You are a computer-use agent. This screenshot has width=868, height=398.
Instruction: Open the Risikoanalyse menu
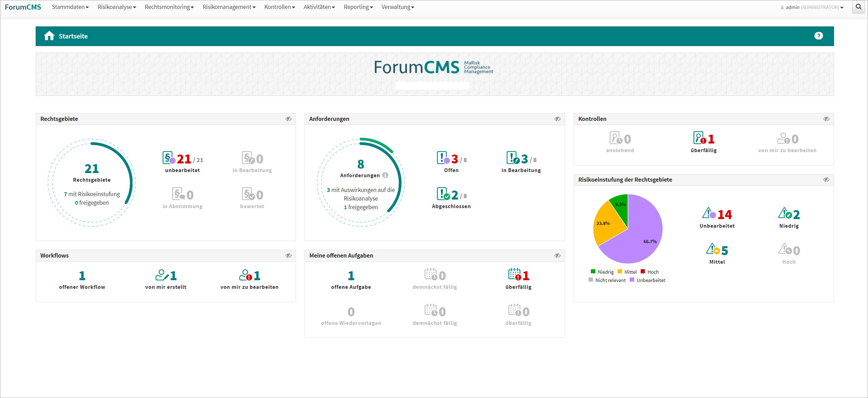pos(117,7)
